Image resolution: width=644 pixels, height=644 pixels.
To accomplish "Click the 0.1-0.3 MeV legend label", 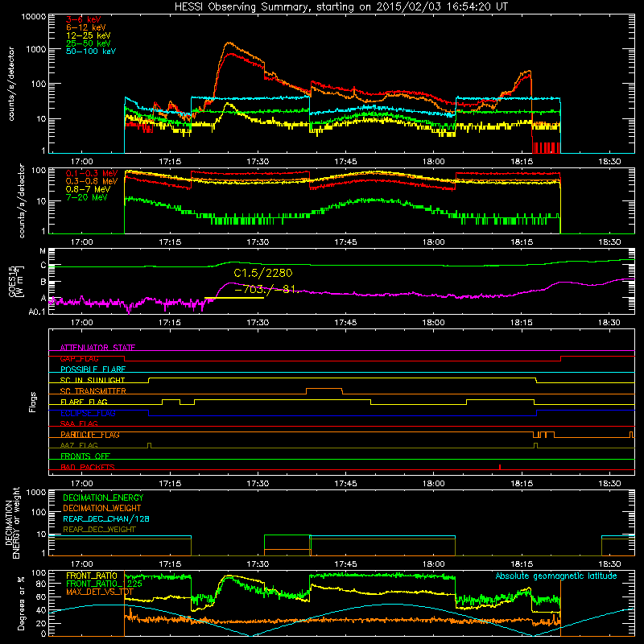I will (x=92, y=173).
